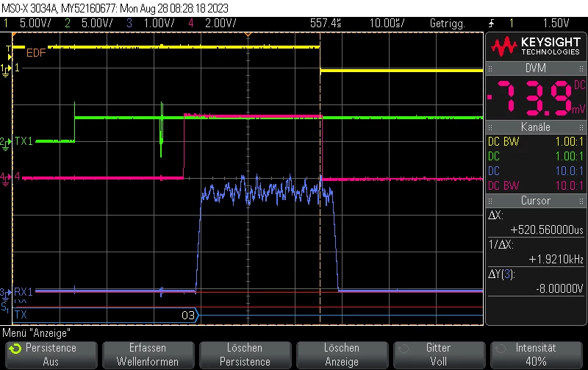Click the RX1 waveform label

(24, 292)
